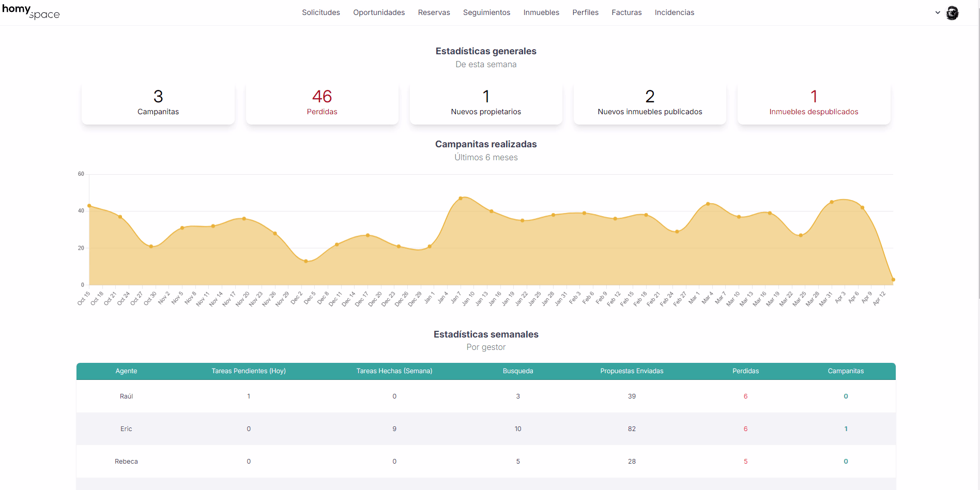
Task: Click Eric's Busqueda value 10
Action: [518, 429]
